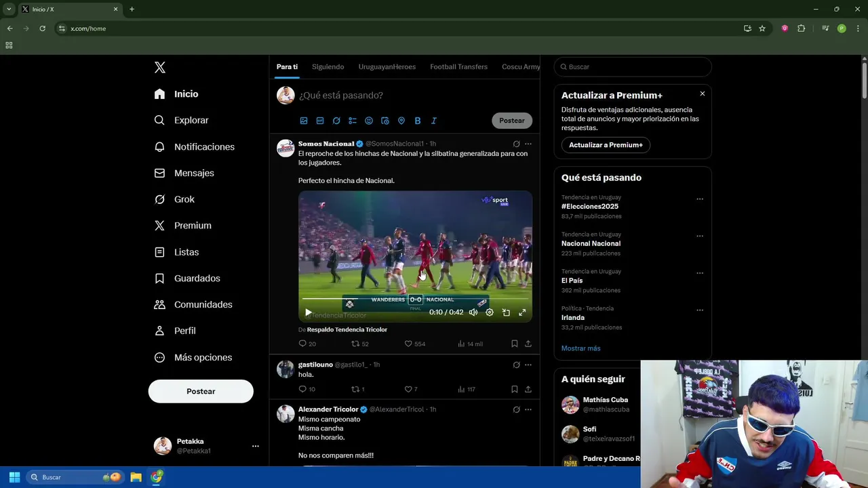The width and height of the screenshot is (868, 488).
Task: Add a poll to the post
Action: 353,121
